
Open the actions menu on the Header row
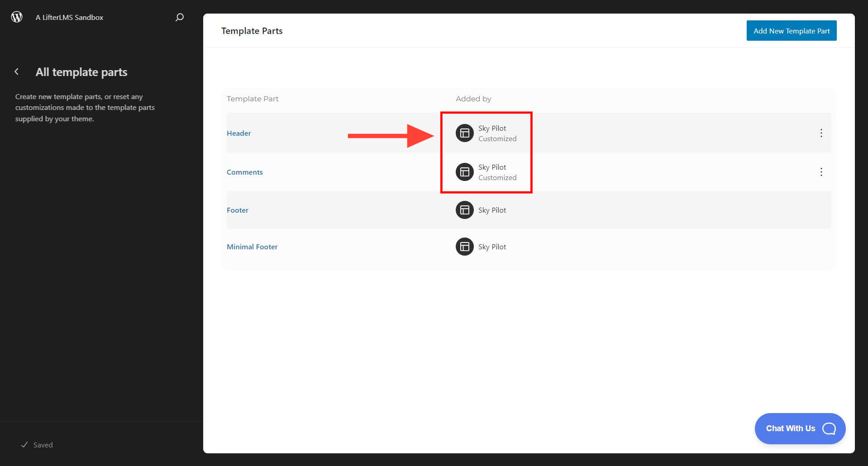(821, 133)
